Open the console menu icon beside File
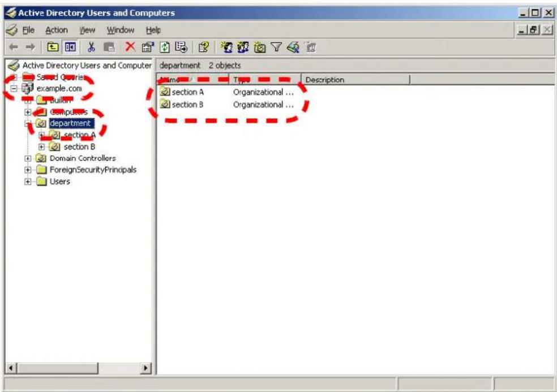557x392 pixels. point(12,30)
